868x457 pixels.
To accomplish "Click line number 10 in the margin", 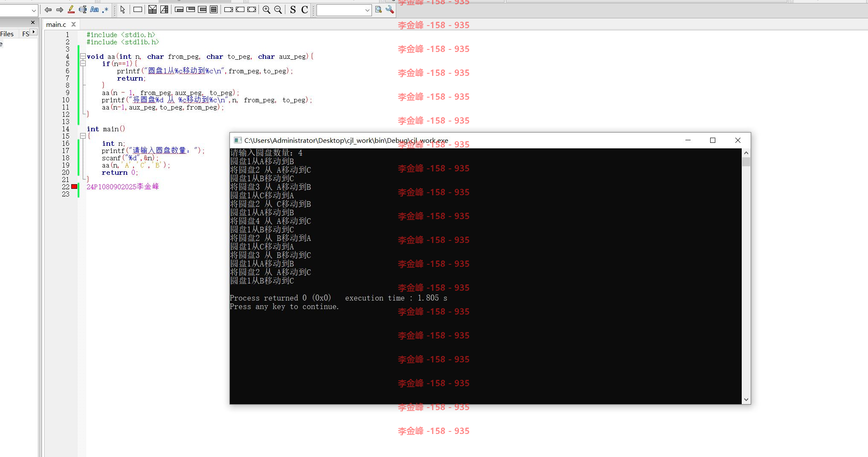I will click(x=66, y=100).
